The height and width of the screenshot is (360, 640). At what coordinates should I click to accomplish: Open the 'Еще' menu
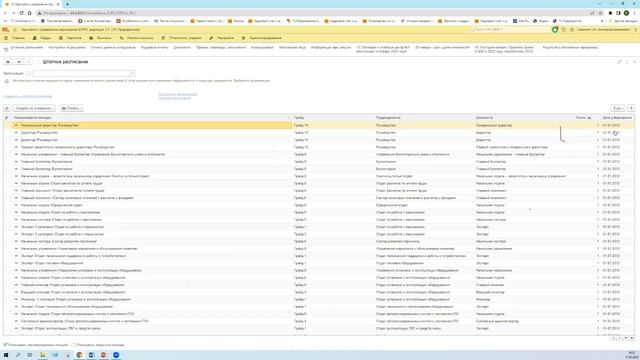pyautogui.click(x=618, y=108)
